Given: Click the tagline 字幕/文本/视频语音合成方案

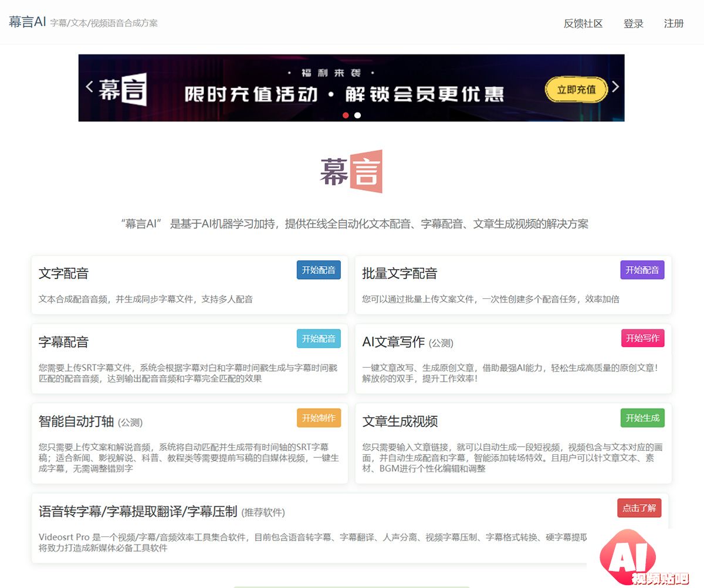Looking at the screenshot, I should tap(104, 23).
